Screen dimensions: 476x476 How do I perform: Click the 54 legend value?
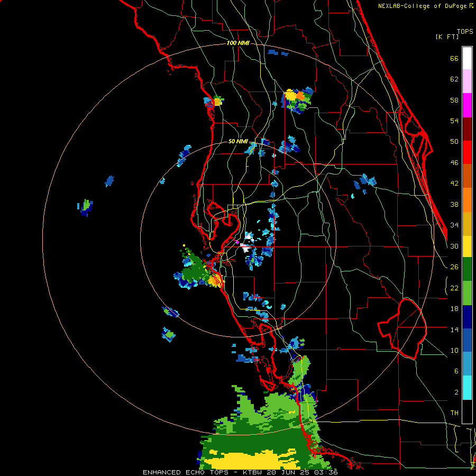(454, 121)
